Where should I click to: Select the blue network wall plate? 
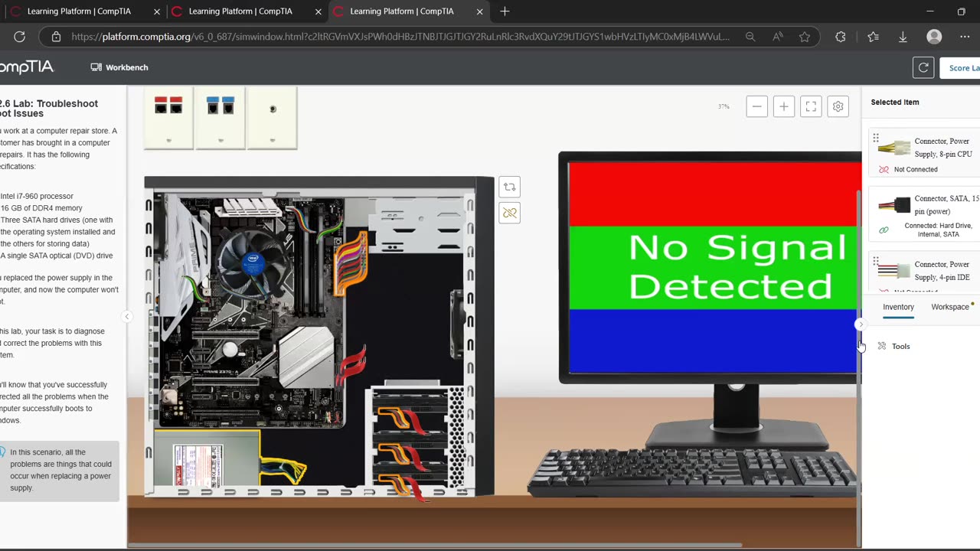[220, 119]
